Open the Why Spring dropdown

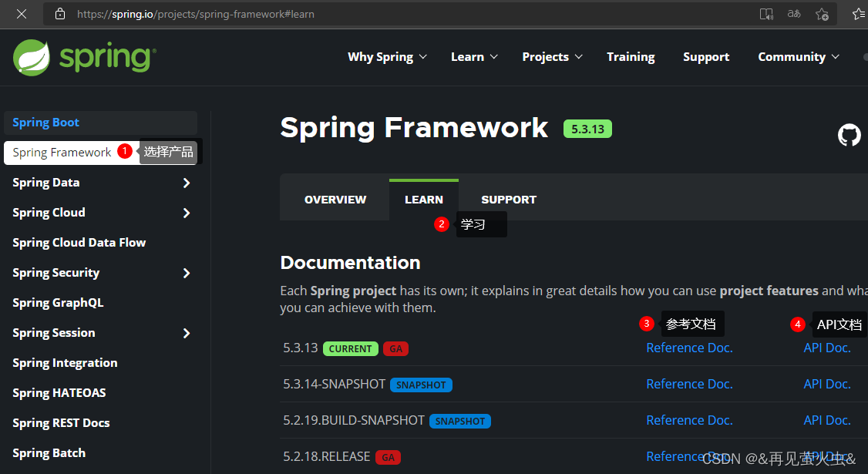pos(387,56)
